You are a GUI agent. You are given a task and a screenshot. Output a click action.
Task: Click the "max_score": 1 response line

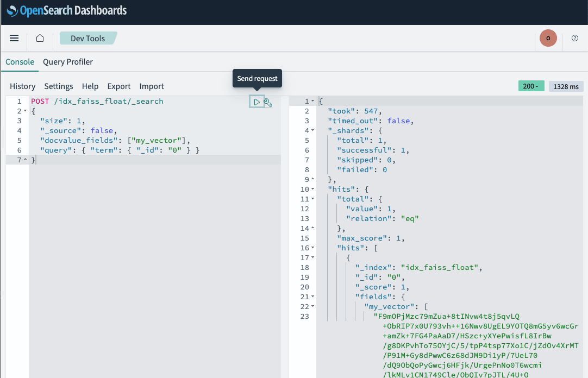coord(371,238)
